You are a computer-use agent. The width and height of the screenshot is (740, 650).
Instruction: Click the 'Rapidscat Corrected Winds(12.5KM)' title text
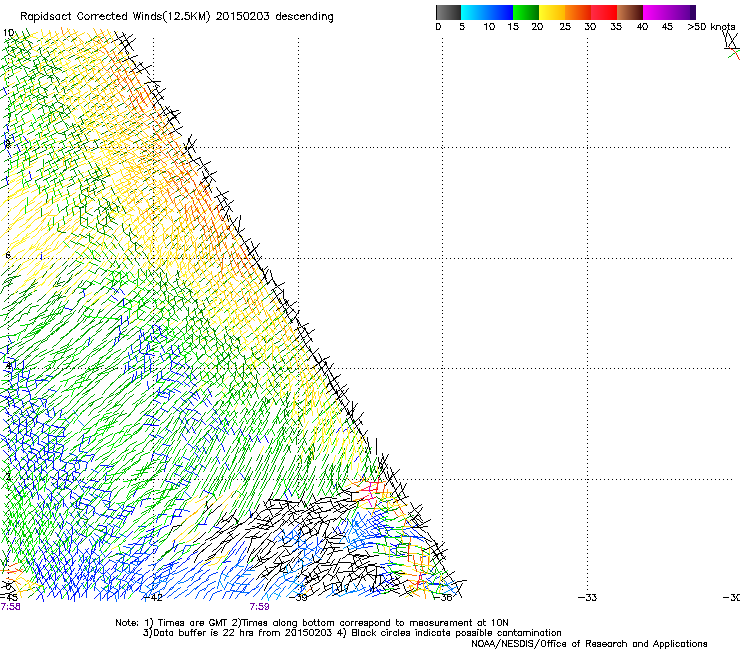point(116,17)
